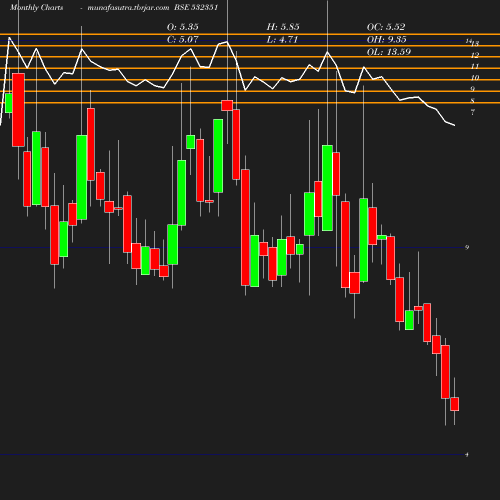Screen dimensions: 500x500
Task: Click the 'BSE 532351' symbol label
Action: point(196,7)
